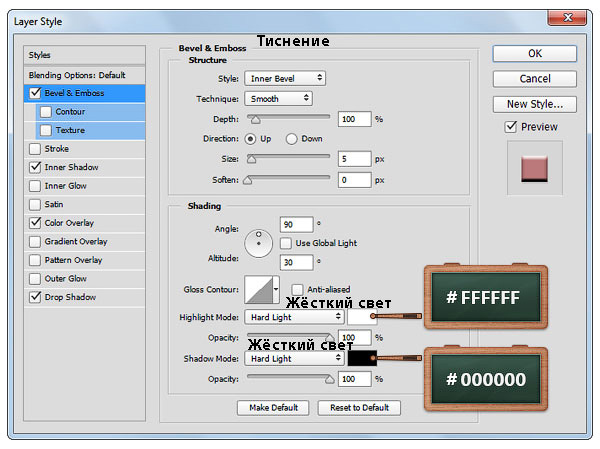Enable the Texture checkbox
This screenshot has height=449, width=600.
click(x=46, y=130)
